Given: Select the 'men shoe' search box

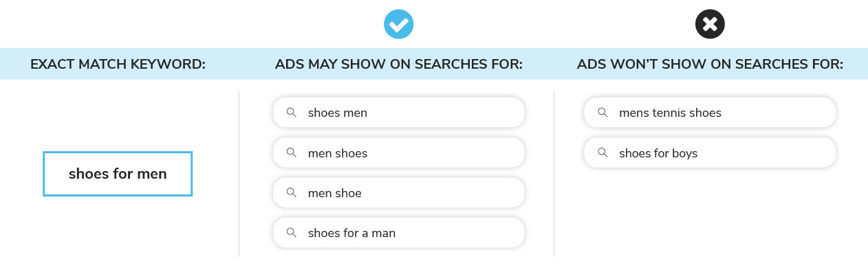Looking at the screenshot, I should point(399,192).
